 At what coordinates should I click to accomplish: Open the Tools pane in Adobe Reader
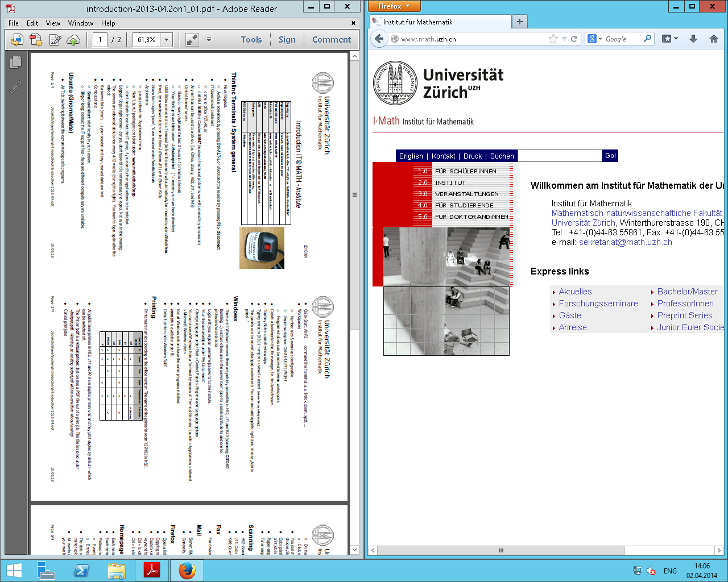pyautogui.click(x=251, y=40)
